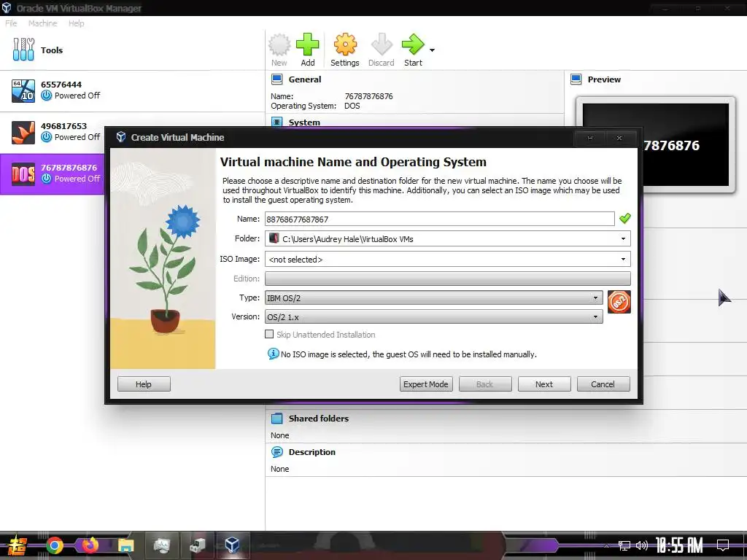The width and height of the screenshot is (747, 560).
Task: Cancel the Create Virtual Machine dialog
Action: 603,384
